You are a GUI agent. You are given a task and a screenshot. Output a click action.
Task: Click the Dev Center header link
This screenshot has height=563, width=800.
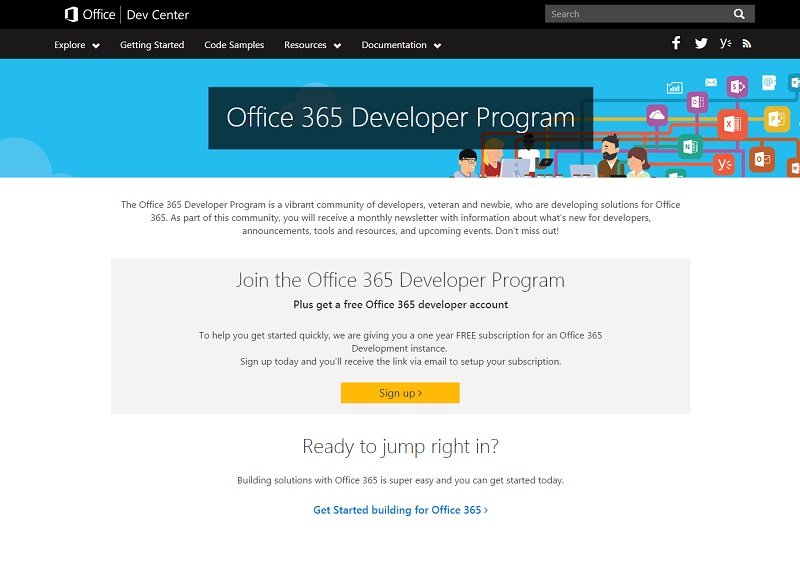click(158, 15)
